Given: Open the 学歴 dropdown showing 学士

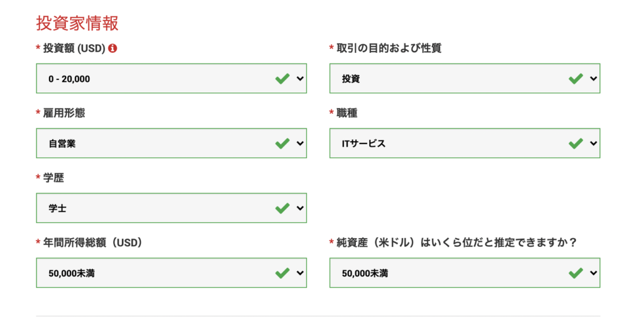Looking at the screenshot, I should [x=157, y=208].
